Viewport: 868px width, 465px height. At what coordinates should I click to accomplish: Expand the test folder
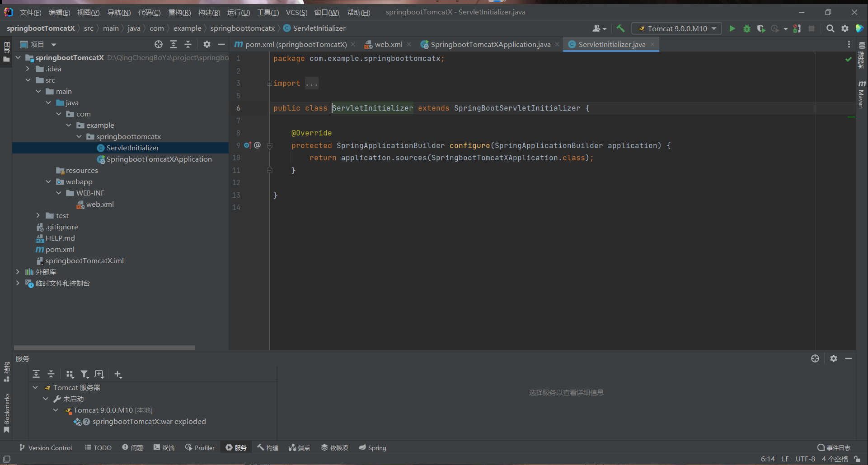(x=38, y=215)
